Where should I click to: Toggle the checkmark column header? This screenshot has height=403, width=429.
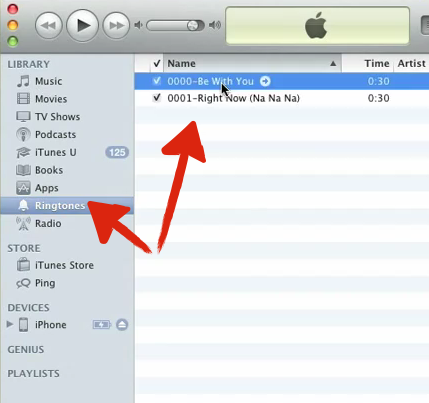click(x=157, y=63)
